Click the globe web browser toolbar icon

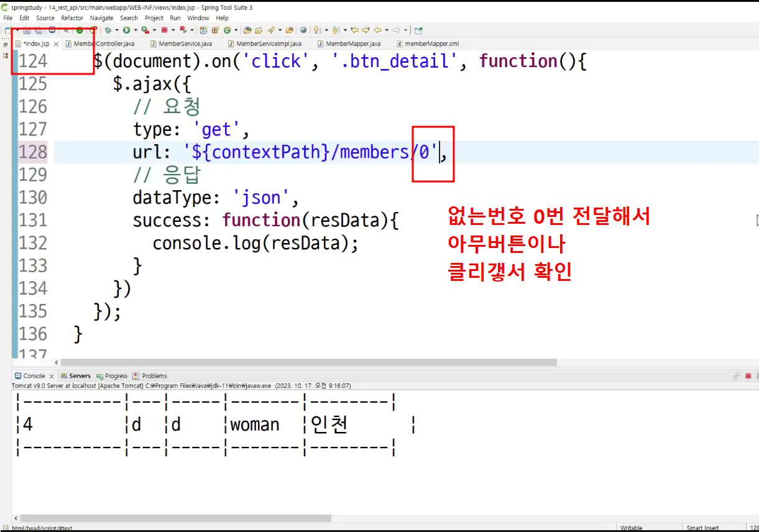click(x=303, y=30)
